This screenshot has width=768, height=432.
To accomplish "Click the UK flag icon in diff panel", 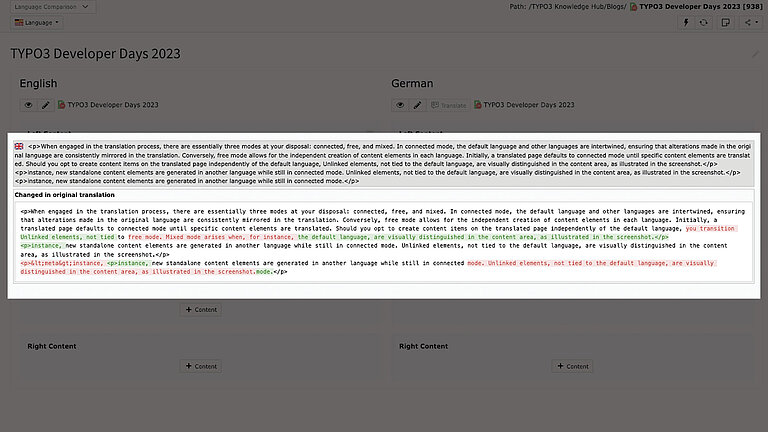I will (x=19, y=146).
